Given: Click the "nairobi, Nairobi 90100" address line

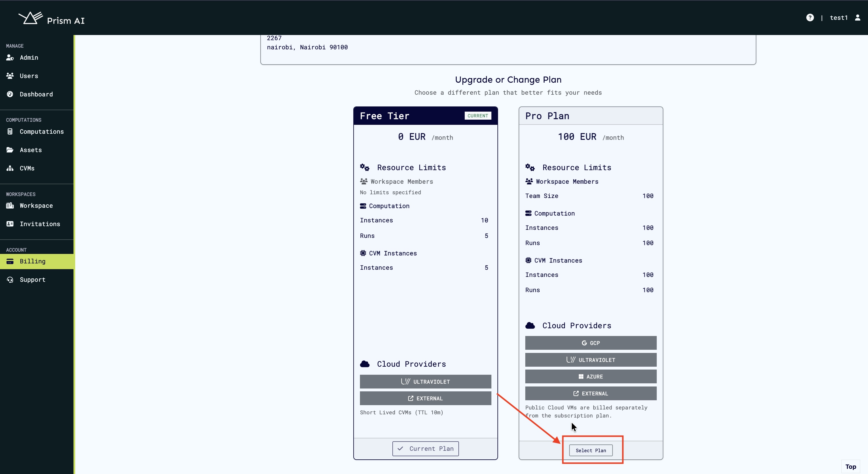Looking at the screenshot, I should click(307, 47).
